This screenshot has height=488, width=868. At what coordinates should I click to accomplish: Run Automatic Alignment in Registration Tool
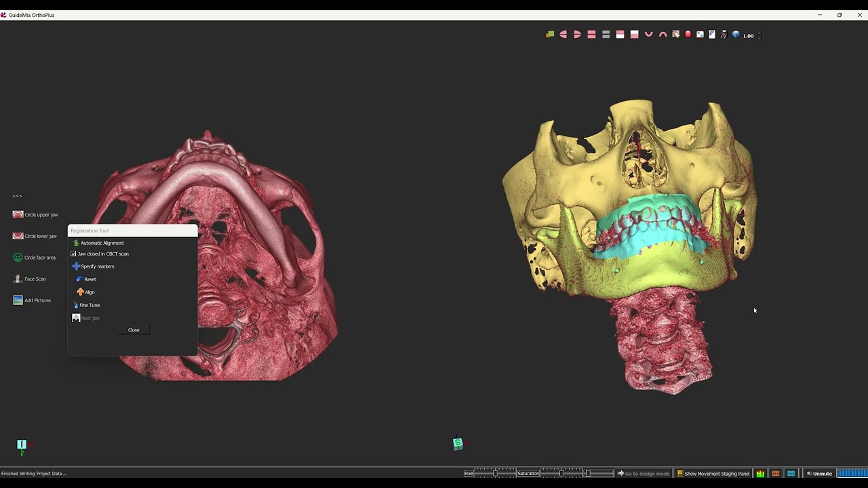[x=98, y=243]
